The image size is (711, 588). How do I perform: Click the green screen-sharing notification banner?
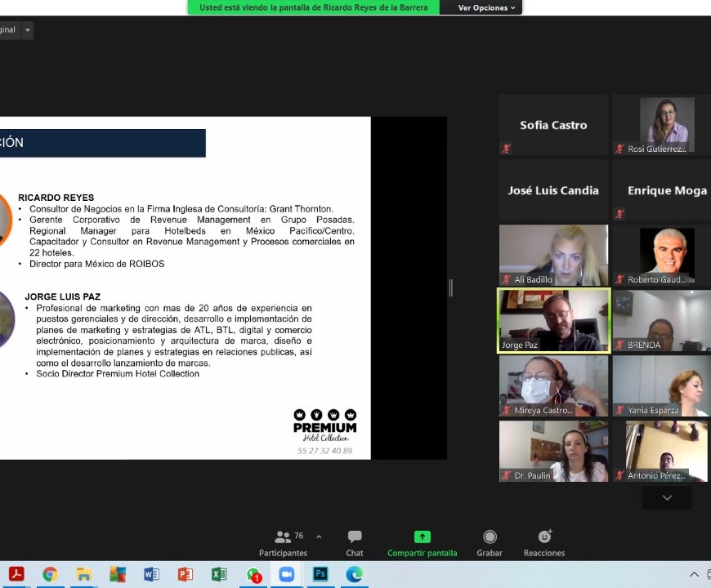tap(314, 7)
